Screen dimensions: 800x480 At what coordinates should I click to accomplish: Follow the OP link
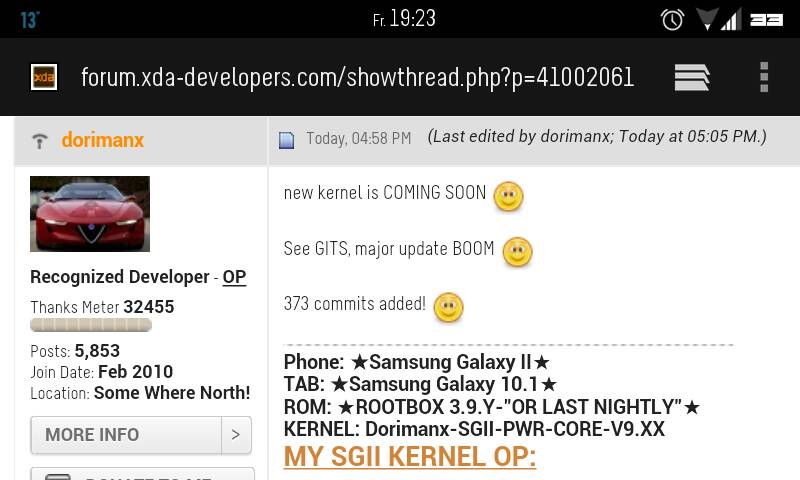[234, 277]
